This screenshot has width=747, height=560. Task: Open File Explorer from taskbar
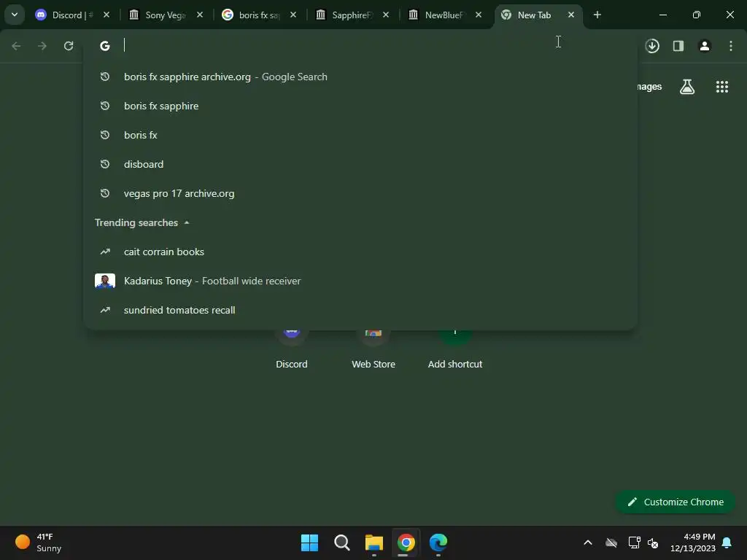(374, 542)
